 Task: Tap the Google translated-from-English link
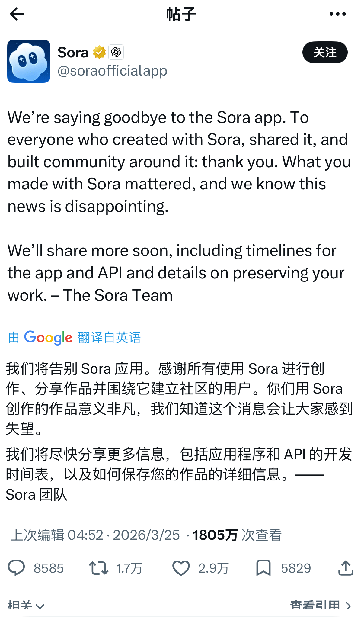74,338
